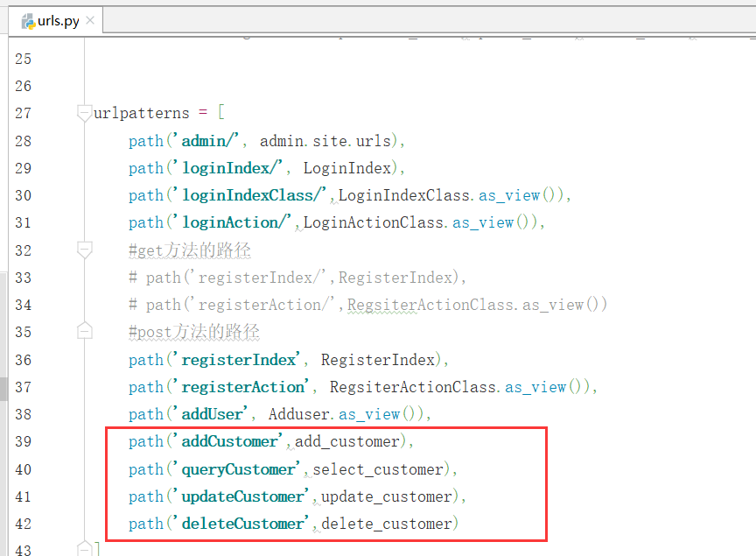
Task: Click the path call on line 42
Action: click(x=146, y=524)
